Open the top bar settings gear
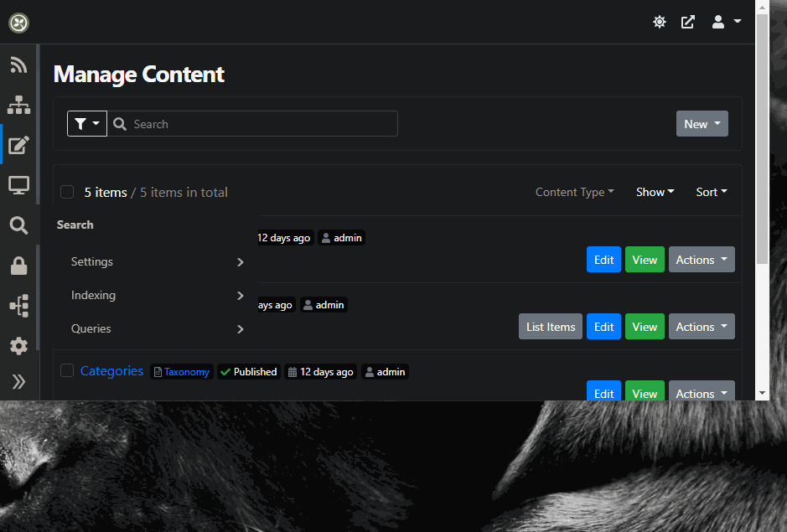Image resolution: width=787 pixels, height=532 pixels. pyautogui.click(x=660, y=22)
